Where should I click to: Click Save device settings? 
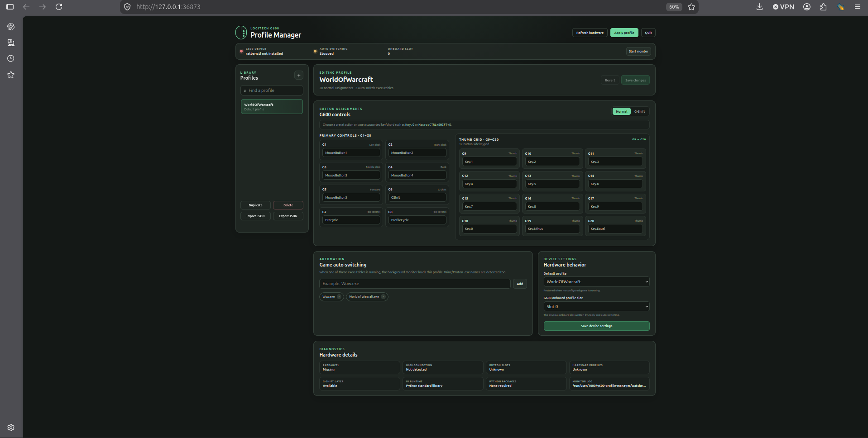596,326
